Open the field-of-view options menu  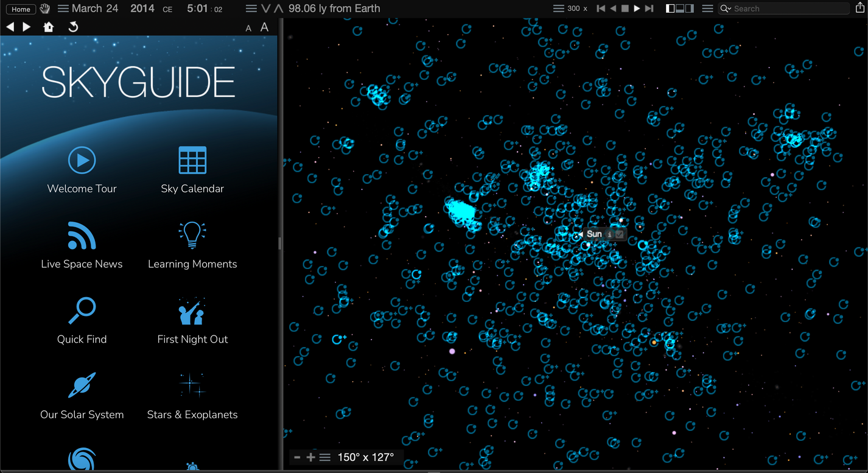tap(325, 457)
